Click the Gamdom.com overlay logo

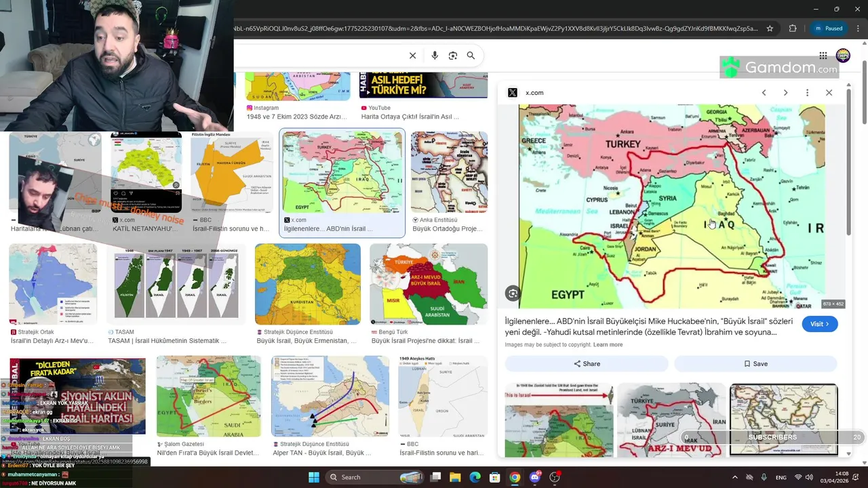(780, 67)
